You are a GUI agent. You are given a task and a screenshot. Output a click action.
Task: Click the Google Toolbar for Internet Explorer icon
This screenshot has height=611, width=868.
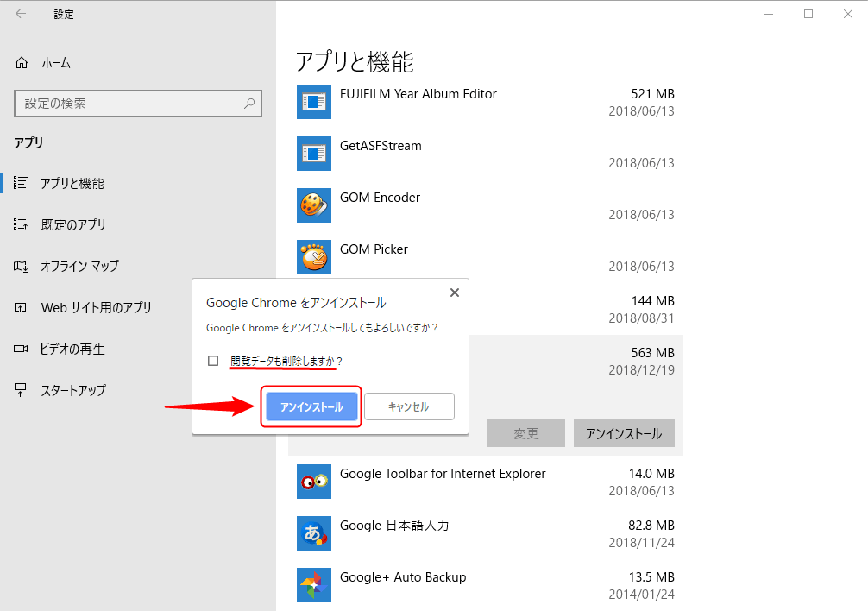click(x=314, y=482)
